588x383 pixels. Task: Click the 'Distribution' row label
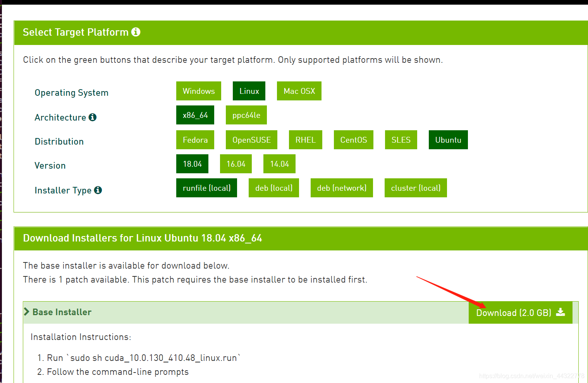click(x=59, y=141)
